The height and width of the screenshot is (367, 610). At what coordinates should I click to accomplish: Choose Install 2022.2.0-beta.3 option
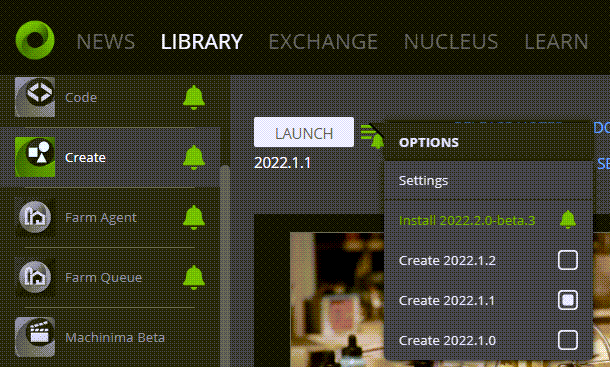pos(467,221)
